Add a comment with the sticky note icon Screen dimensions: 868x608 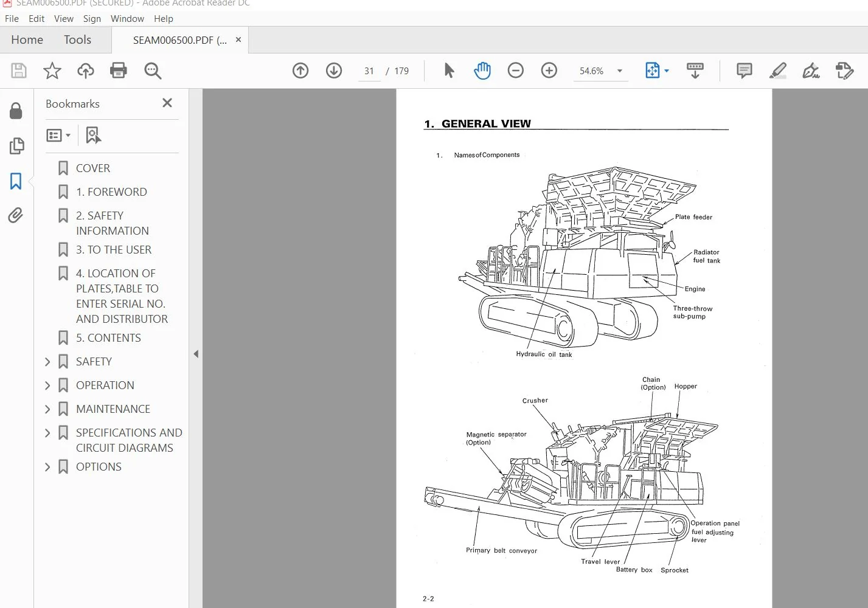[744, 71]
